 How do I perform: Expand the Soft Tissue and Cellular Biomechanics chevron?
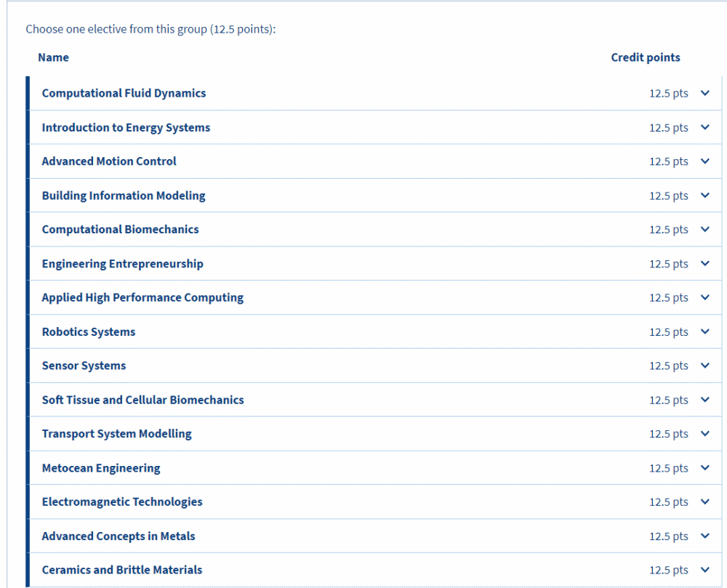tap(704, 400)
